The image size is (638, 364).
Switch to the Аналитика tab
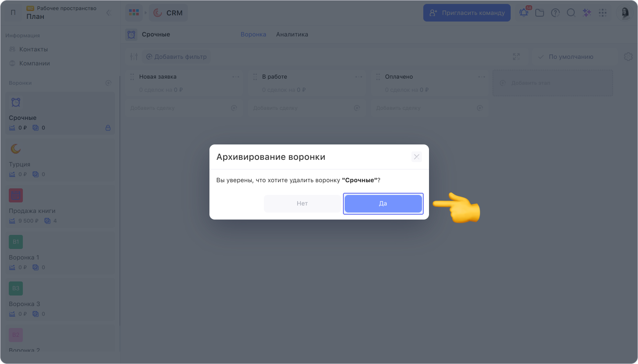click(x=292, y=34)
